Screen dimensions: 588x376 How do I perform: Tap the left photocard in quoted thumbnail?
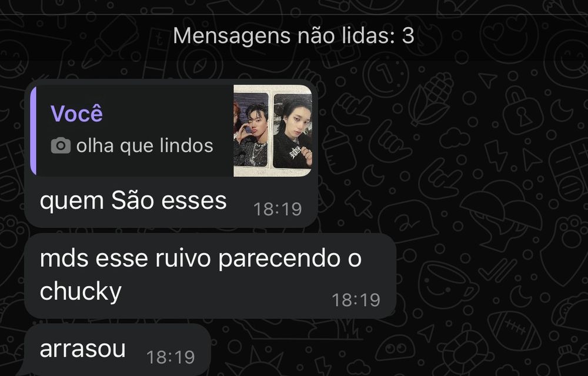point(251,130)
